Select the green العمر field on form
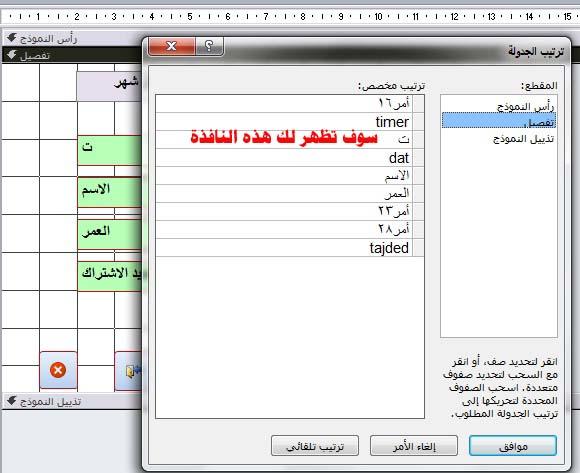Image resolution: width=580 pixels, height=473 pixels. coord(110,234)
